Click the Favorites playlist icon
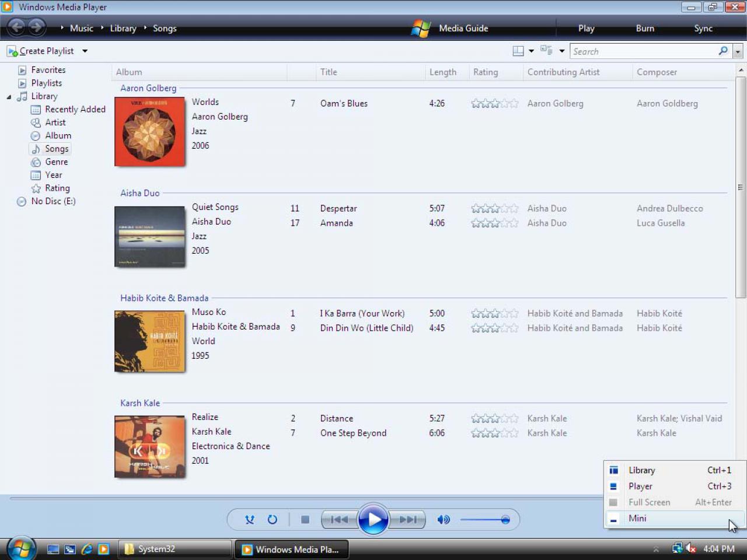The width and height of the screenshot is (747, 560). pyautogui.click(x=22, y=70)
